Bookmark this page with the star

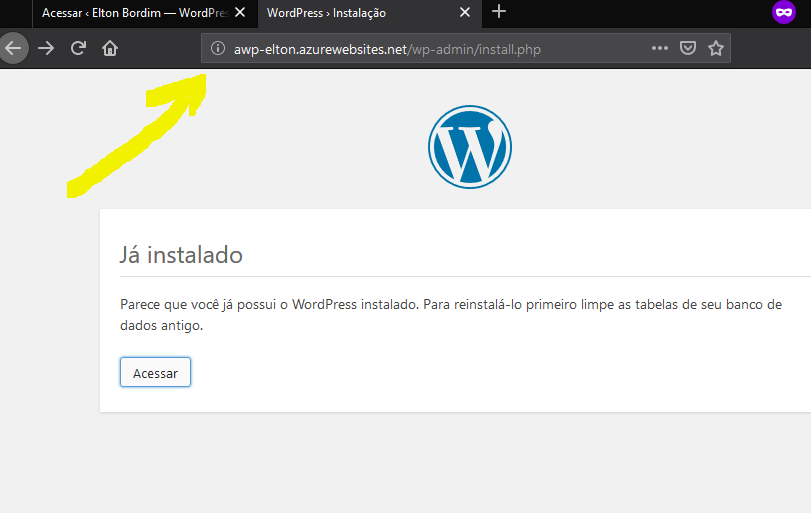(x=716, y=48)
